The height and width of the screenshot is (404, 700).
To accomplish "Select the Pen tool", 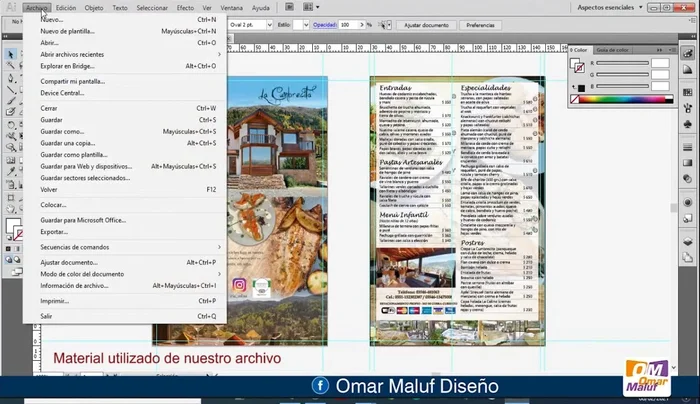I will 10,78.
